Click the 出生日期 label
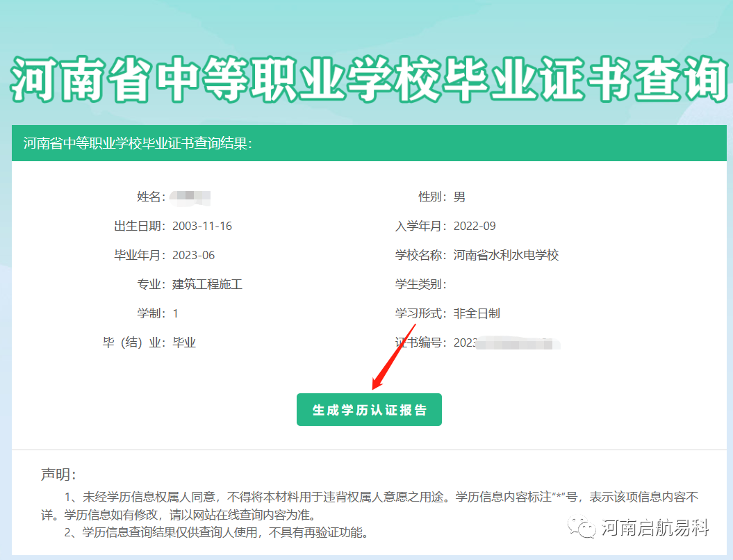This screenshot has width=733, height=560. 140,227
